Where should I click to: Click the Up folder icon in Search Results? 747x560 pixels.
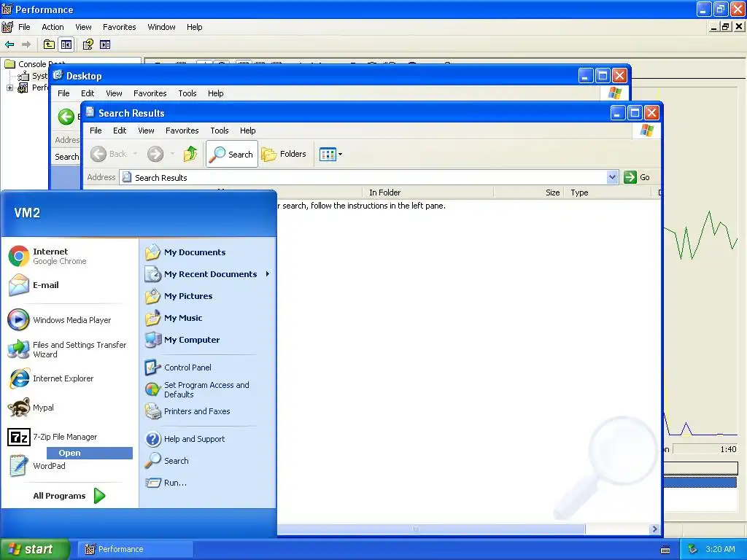[190, 154]
